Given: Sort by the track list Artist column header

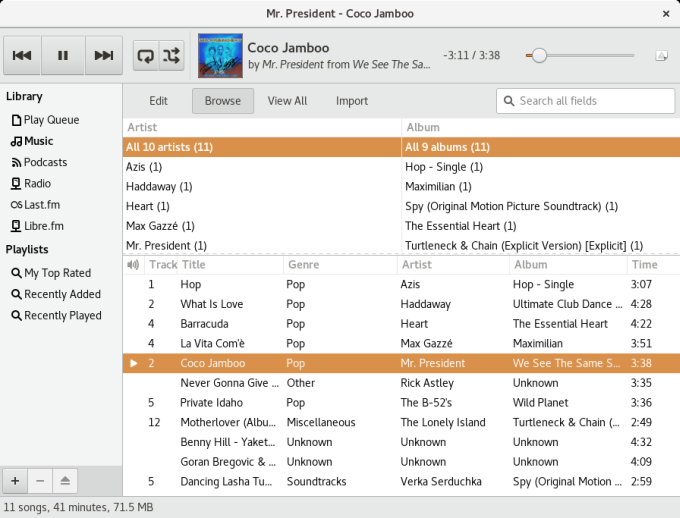Looking at the screenshot, I should tap(453, 265).
